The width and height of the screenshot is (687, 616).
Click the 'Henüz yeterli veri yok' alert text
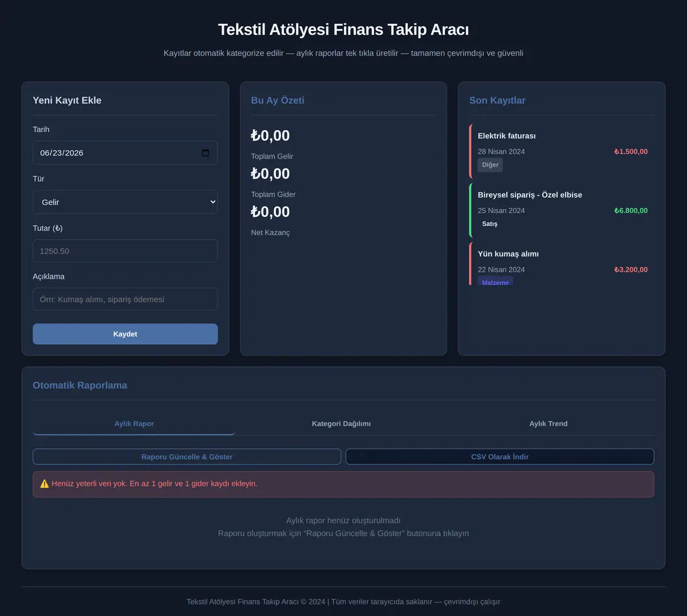pyautogui.click(x=155, y=484)
